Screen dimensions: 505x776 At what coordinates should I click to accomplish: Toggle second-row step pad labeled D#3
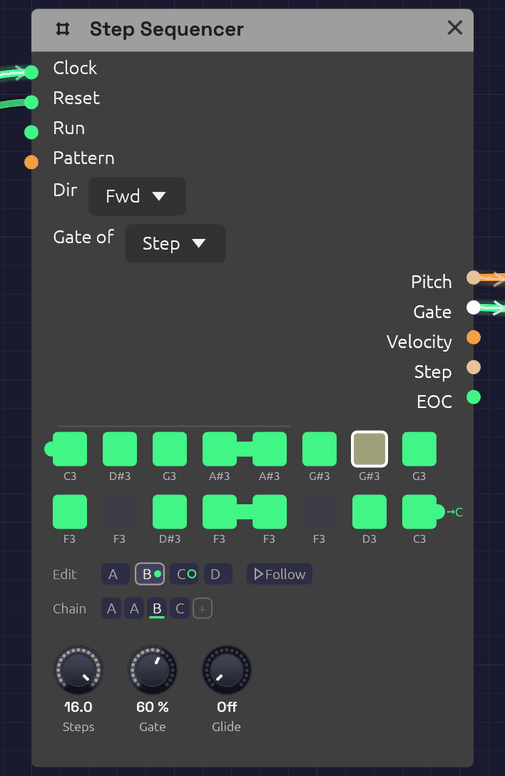coord(170,512)
